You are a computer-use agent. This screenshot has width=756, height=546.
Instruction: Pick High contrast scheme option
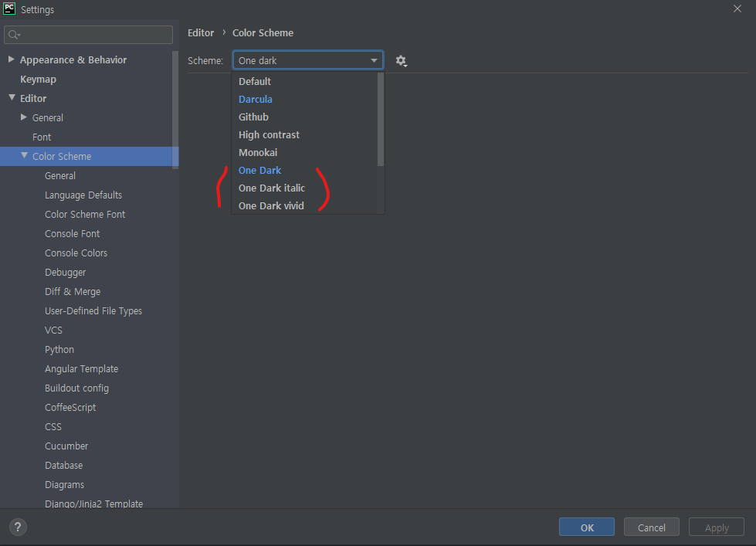pyautogui.click(x=305, y=135)
